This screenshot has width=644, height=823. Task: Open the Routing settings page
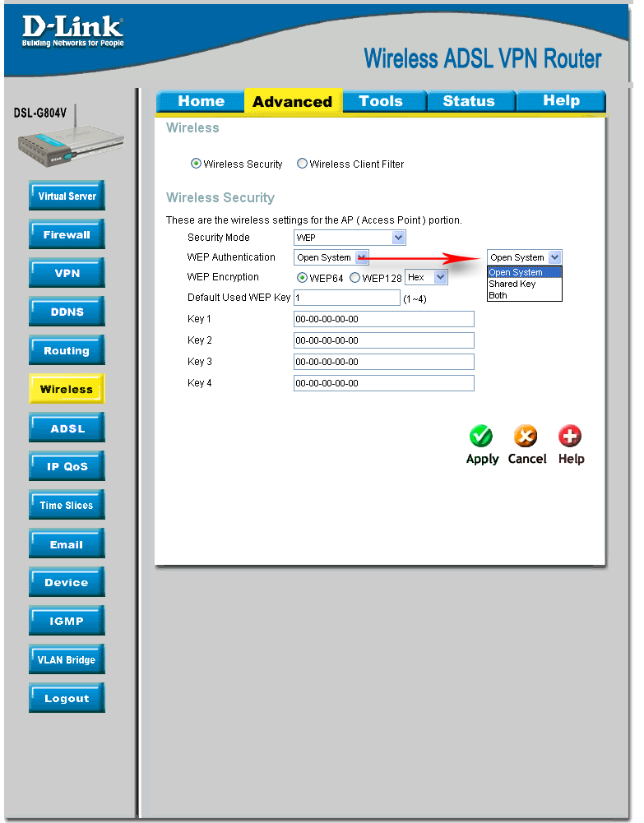(x=67, y=350)
